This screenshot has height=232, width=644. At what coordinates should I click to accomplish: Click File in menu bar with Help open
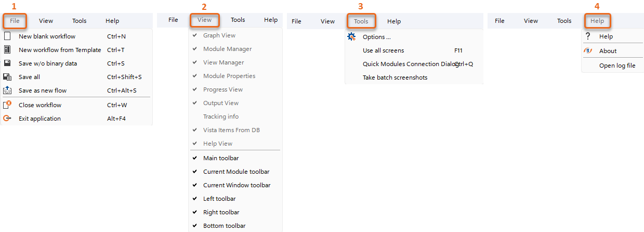tap(500, 21)
